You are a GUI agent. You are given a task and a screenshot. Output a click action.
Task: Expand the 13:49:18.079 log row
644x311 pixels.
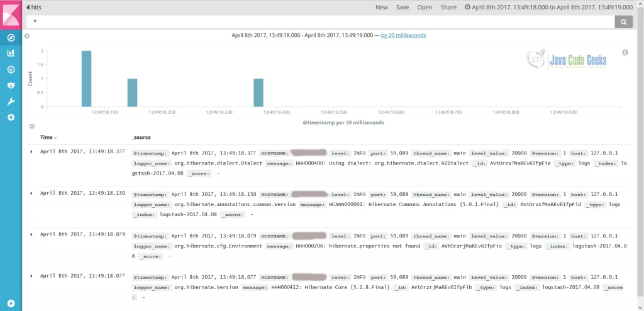pyautogui.click(x=31, y=234)
